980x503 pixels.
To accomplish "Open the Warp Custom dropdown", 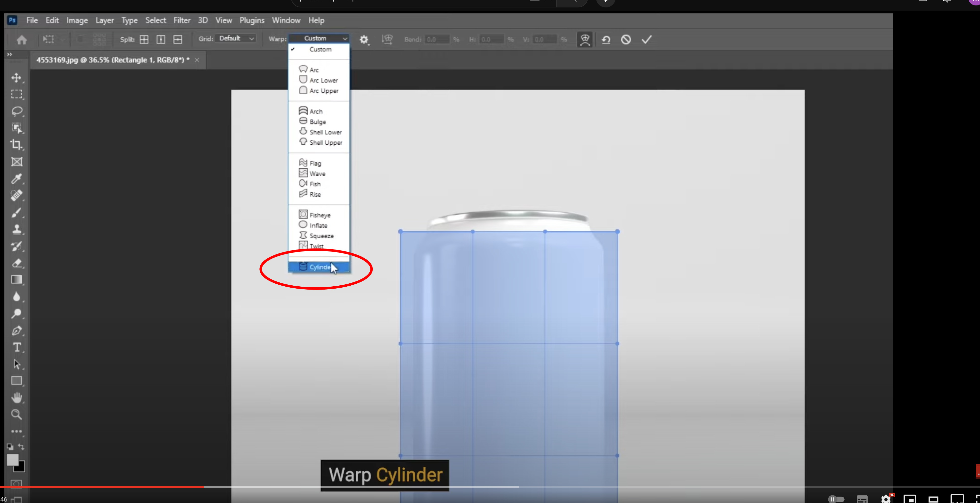I will [x=319, y=38].
